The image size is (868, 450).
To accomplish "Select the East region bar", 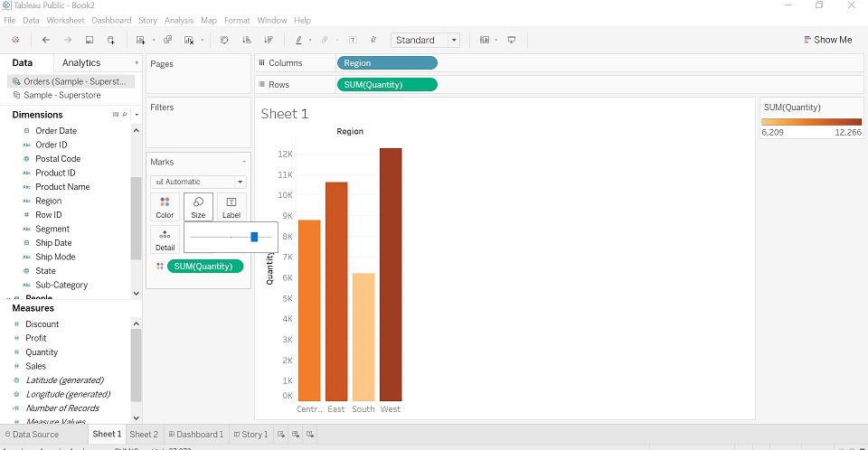I will coord(336,292).
